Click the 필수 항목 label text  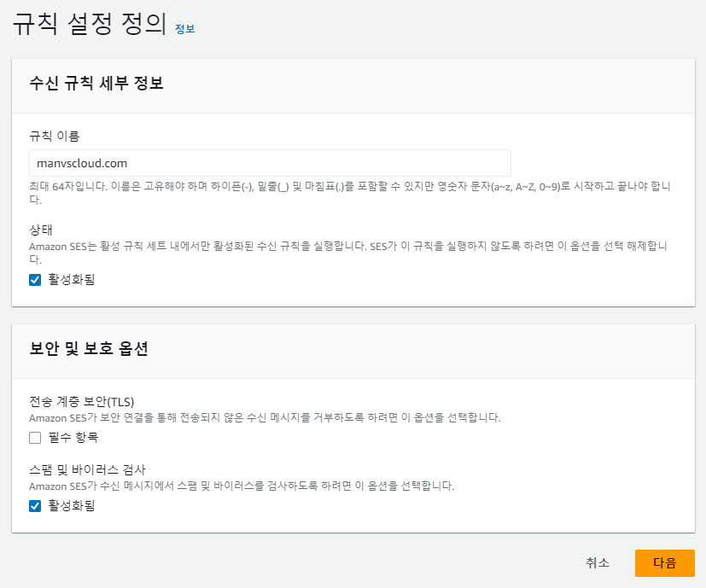73,438
